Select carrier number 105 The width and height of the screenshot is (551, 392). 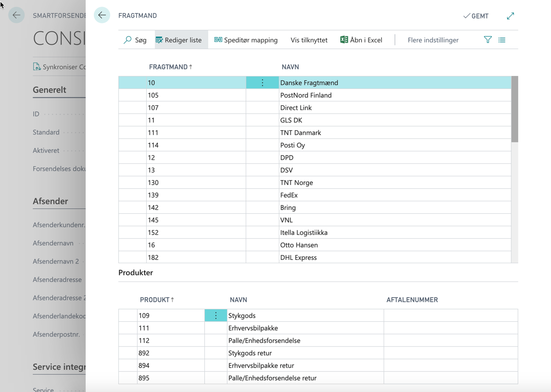click(x=196, y=95)
